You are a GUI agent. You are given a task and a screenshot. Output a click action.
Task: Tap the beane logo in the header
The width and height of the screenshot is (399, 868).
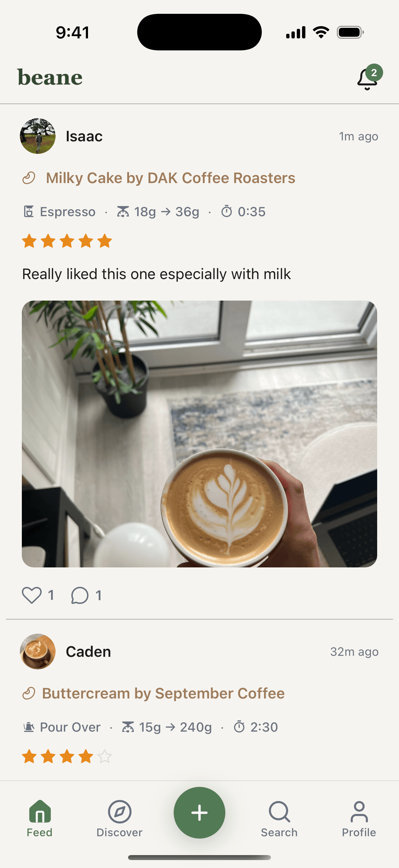pyautogui.click(x=49, y=77)
